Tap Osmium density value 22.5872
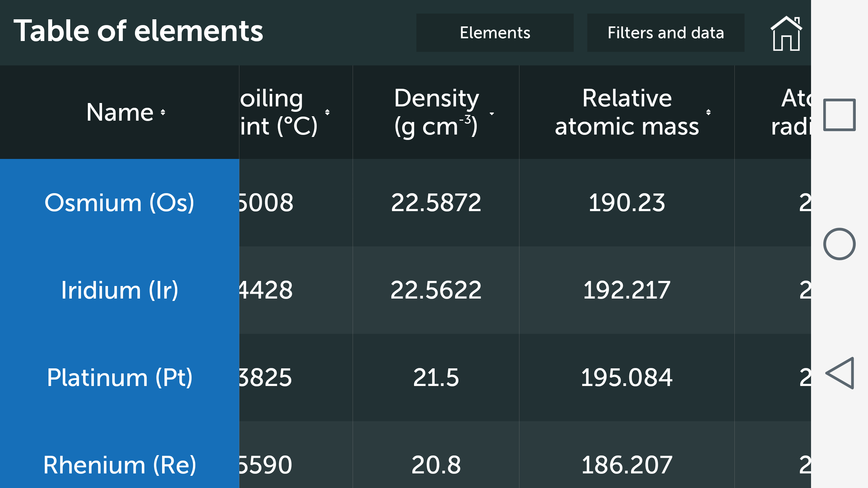The image size is (868, 488). tap(436, 203)
